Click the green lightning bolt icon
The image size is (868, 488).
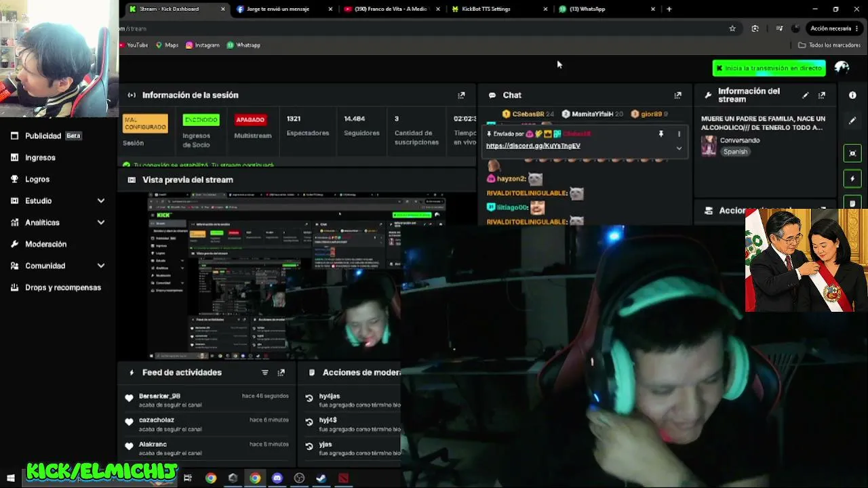[852, 179]
